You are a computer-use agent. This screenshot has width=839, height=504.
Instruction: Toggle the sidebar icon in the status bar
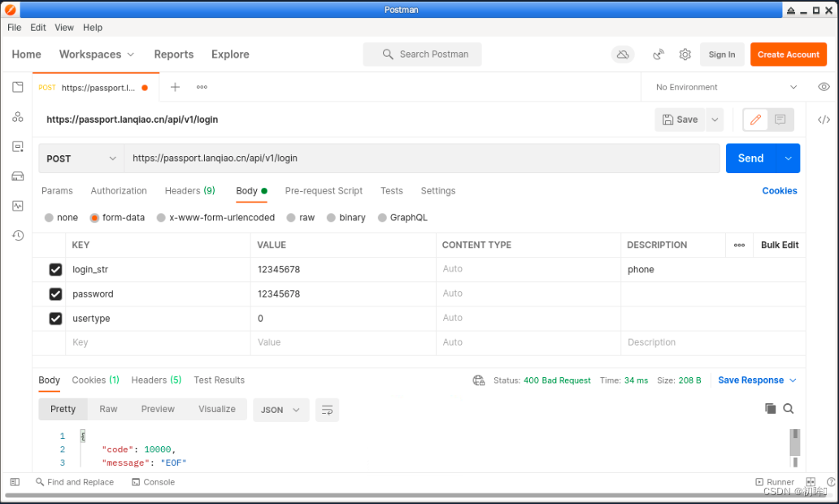[x=15, y=482]
